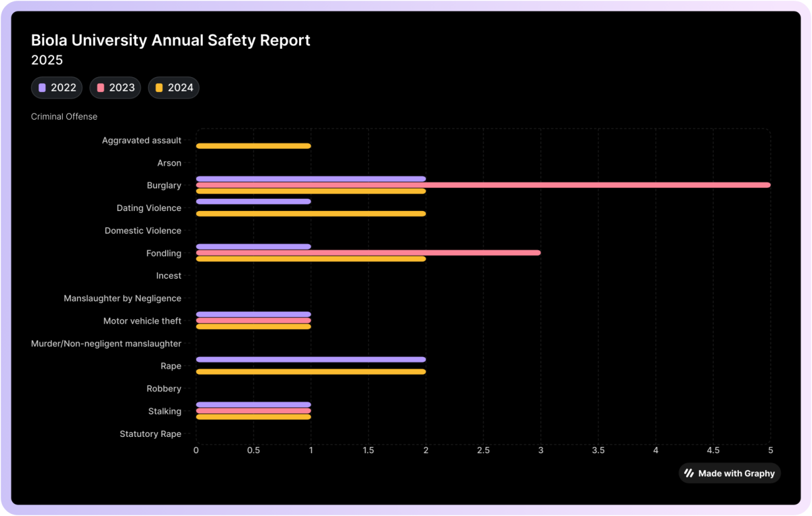Click the Criminal Offense axis label

pos(64,116)
